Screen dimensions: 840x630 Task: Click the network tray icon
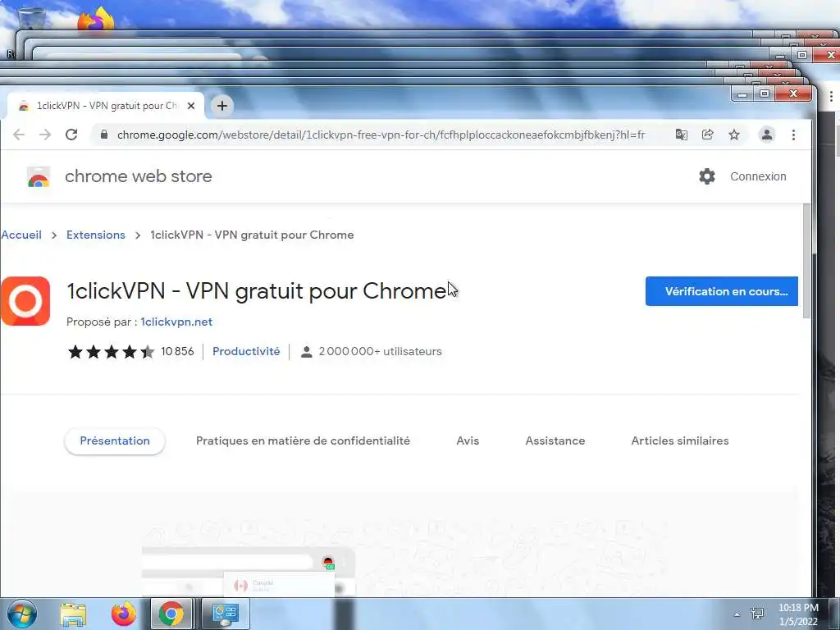757,614
